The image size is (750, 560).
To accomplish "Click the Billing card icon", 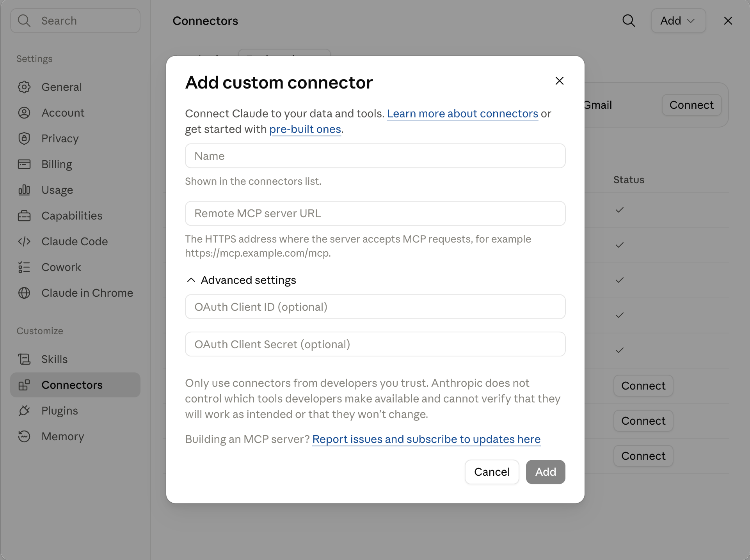I will (x=24, y=164).
